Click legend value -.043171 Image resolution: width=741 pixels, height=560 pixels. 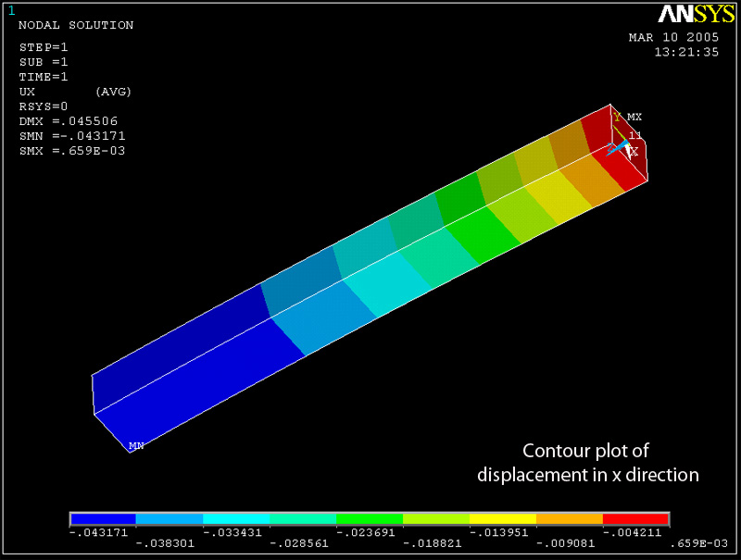pyautogui.click(x=99, y=532)
